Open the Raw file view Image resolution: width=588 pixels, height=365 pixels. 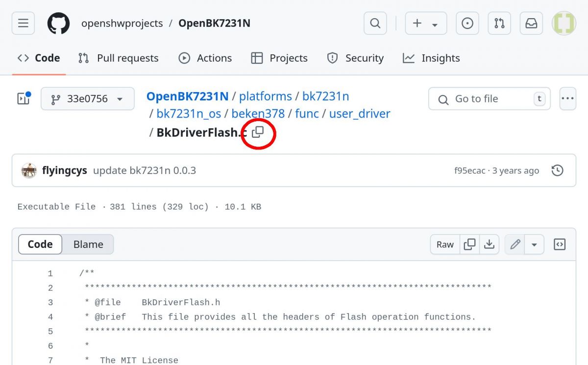(445, 244)
